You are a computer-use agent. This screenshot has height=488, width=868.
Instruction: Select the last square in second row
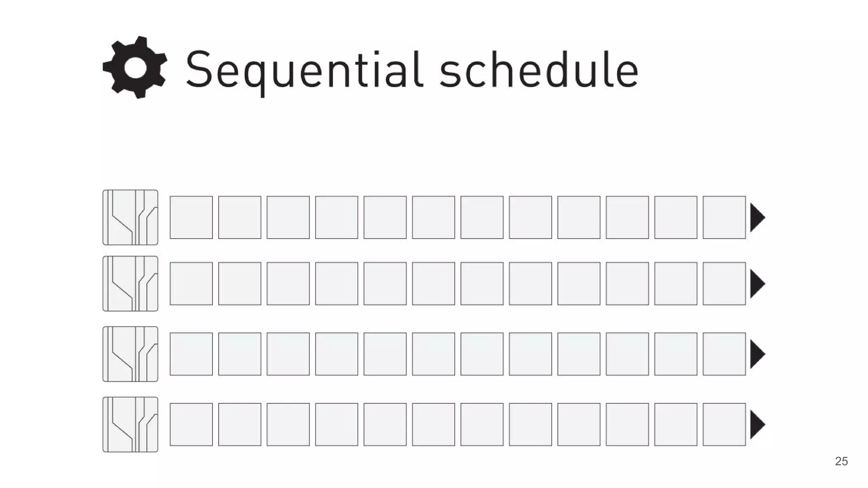(724, 283)
